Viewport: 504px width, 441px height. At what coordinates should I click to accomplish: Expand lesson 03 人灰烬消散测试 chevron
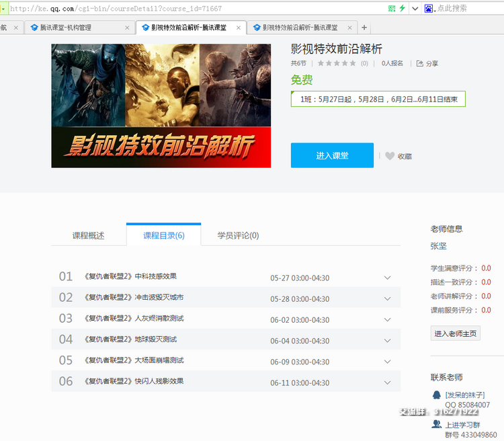coord(387,320)
